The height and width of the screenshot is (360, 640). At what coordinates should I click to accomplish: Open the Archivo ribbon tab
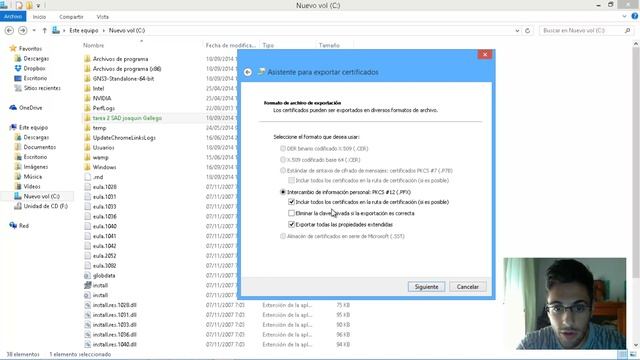(x=13, y=16)
